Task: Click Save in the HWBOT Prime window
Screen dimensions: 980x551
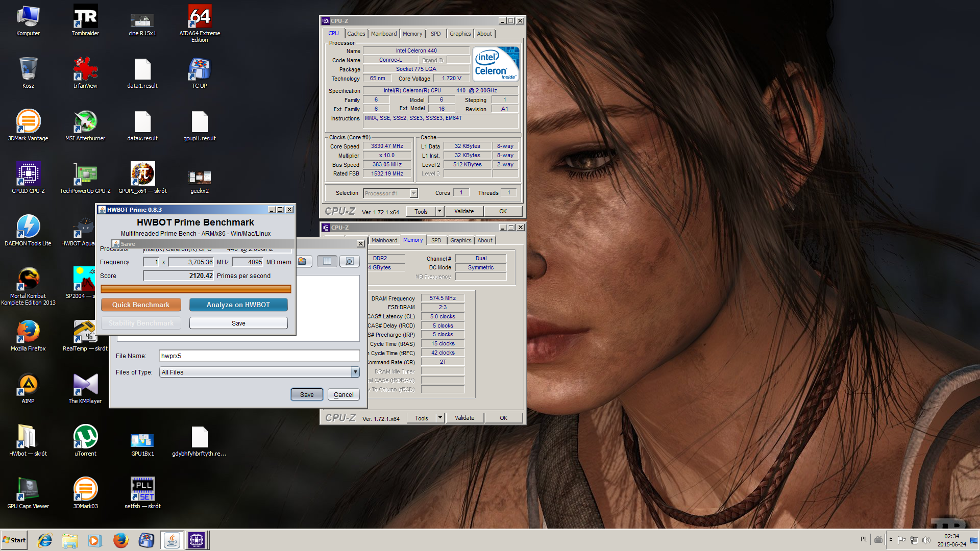Action: 238,323
